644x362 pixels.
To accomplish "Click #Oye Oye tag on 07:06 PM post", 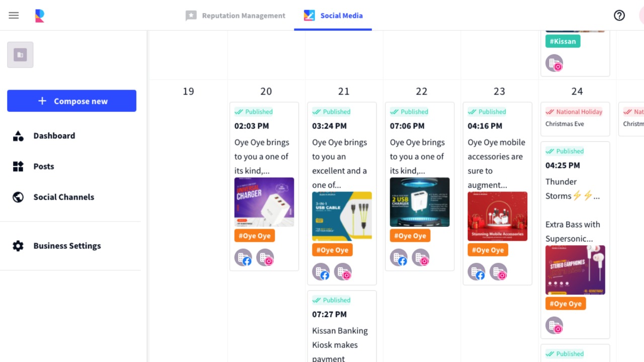I will pyautogui.click(x=410, y=236).
